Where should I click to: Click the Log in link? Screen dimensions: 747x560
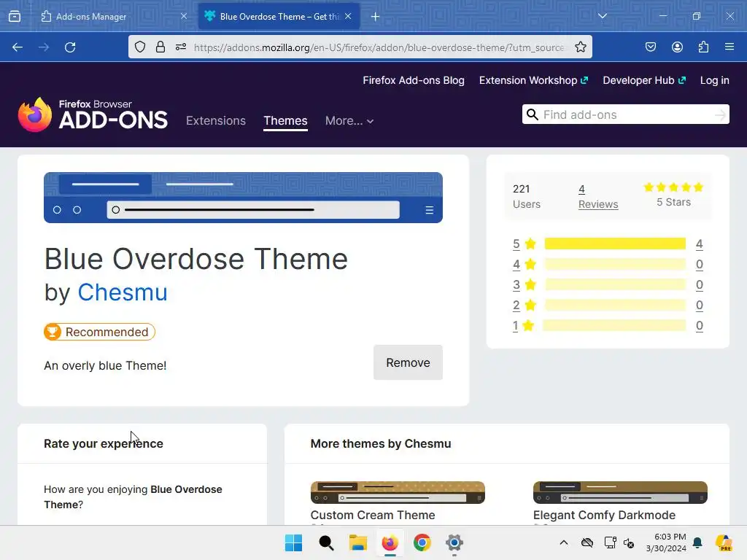(x=715, y=80)
